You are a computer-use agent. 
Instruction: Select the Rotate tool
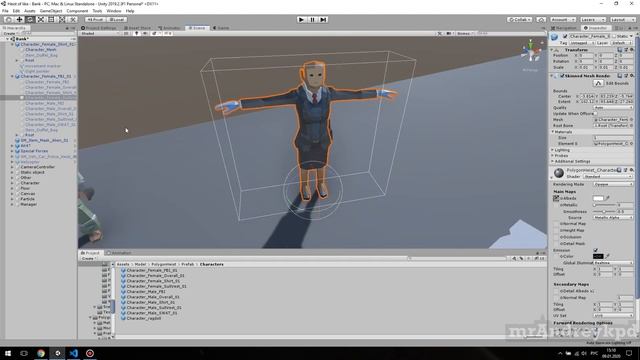(30, 20)
